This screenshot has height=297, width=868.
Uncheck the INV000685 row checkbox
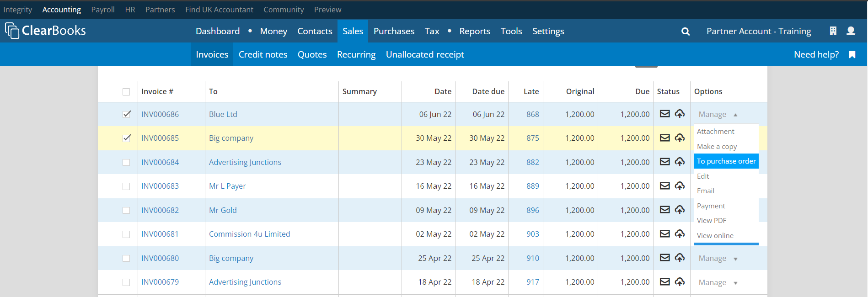126,138
